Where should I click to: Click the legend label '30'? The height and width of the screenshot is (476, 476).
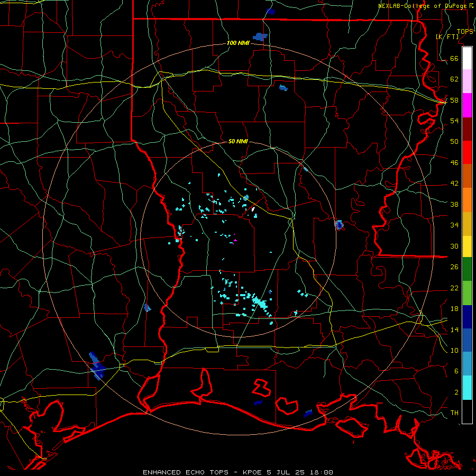[x=454, y=246]
